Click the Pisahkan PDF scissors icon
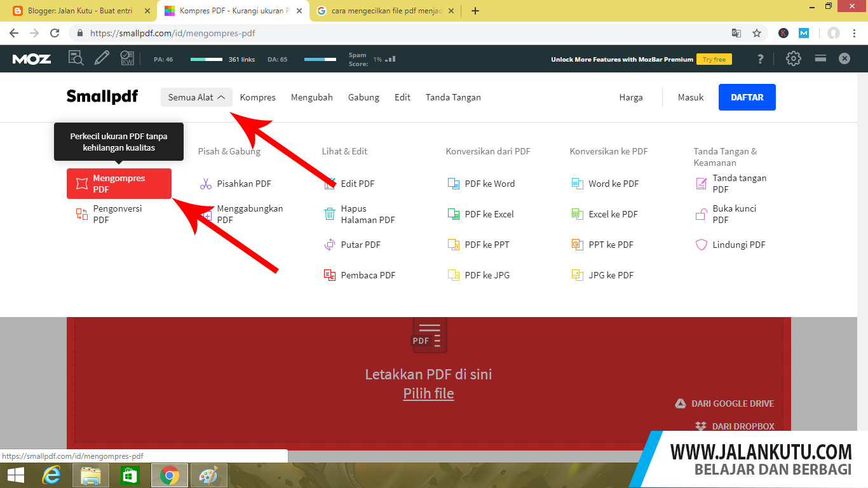 pyautogui.click(x=206, y=184)
